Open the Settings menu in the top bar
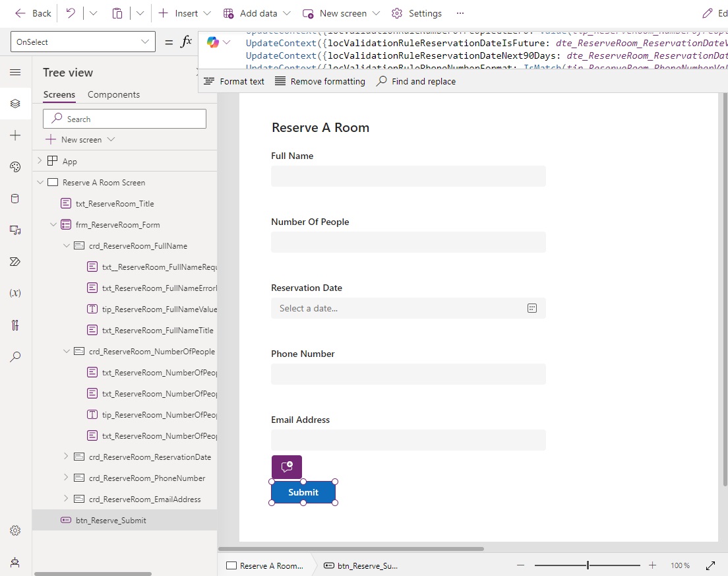This screenshot has width=728, height=576. (416, 13)
